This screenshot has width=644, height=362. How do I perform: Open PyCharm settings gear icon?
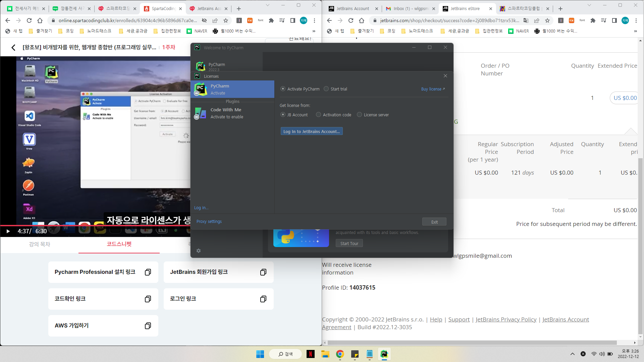click(199, 251)
